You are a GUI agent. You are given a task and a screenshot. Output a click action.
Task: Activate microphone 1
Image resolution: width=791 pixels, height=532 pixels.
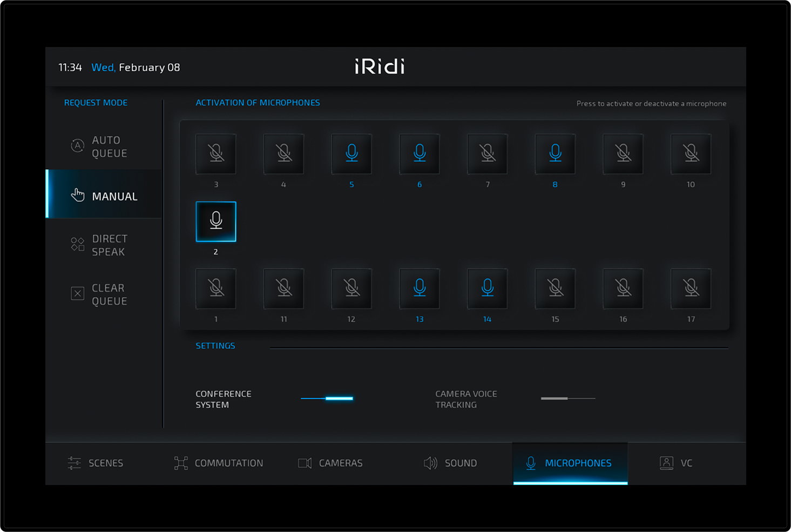coord(216,288)
